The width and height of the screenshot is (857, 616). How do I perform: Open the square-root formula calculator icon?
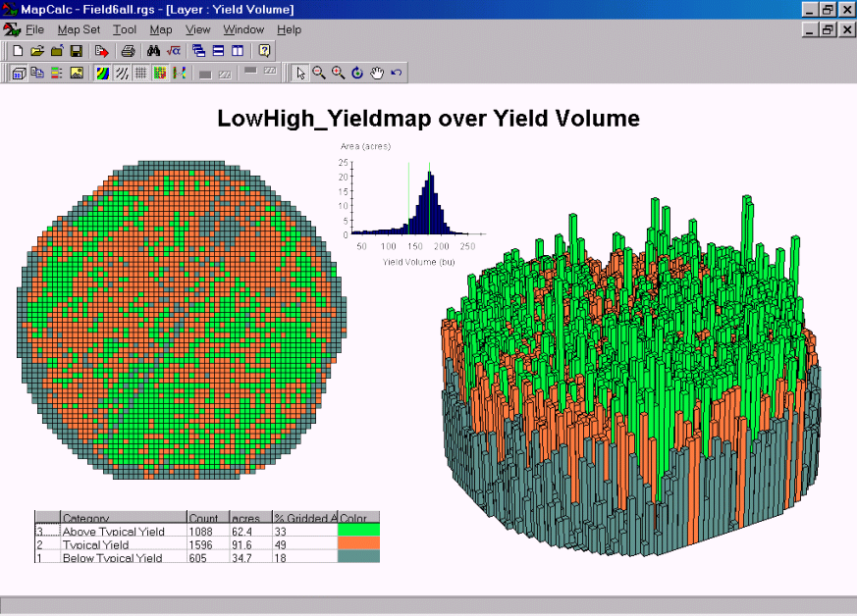click(173, 50)
